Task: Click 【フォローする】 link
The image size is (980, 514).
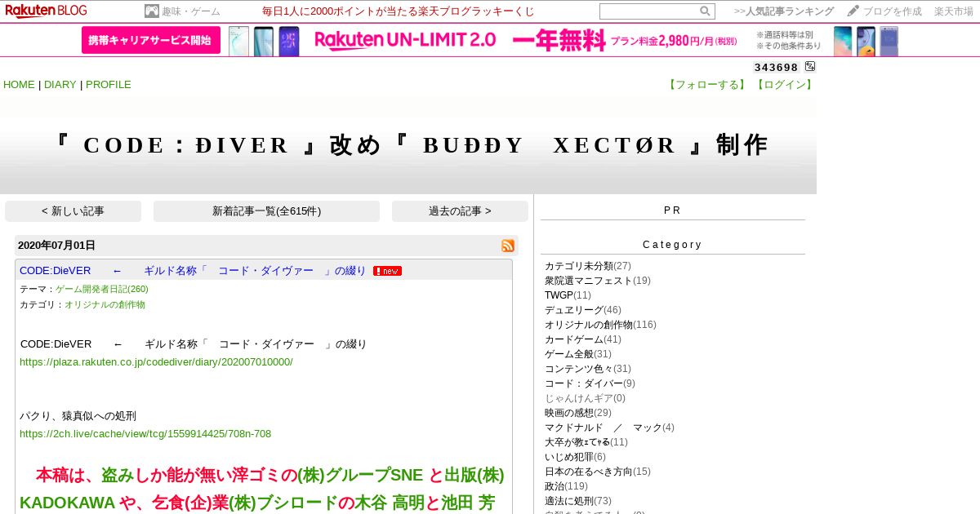Action: pyautogui.click(x=706, y=85)
